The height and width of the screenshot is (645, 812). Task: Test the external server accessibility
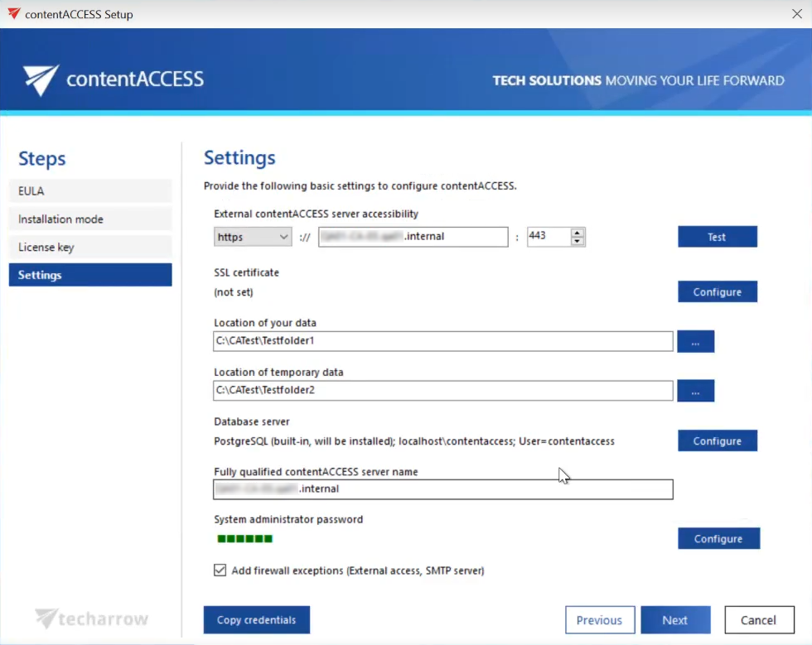[717, 236]
